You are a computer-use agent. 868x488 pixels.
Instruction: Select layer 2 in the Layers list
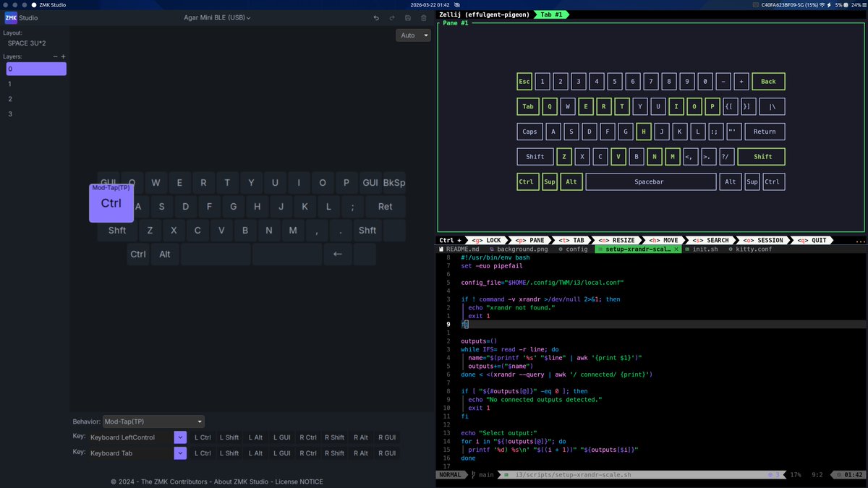[x=36, y=99]
